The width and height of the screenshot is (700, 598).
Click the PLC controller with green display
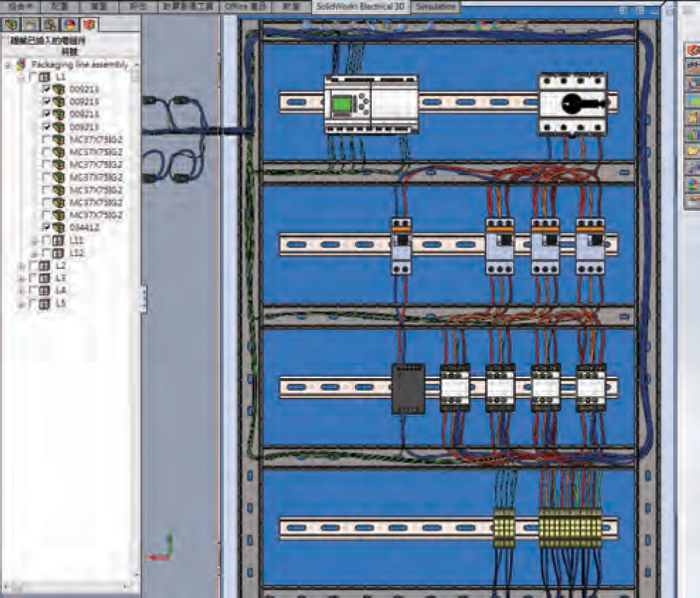click(370, 104)
